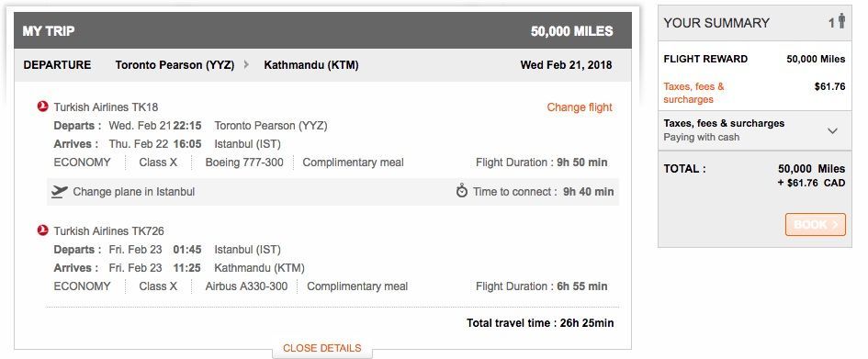Click the Turkish Airlines TK18 flight title
Viewport: 868px width, 359px height.
pos(106,107)
